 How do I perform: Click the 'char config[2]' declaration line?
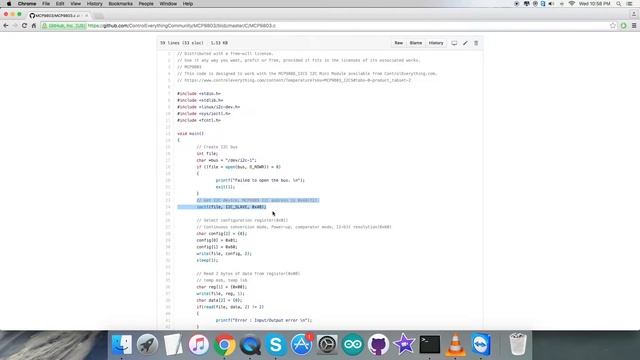[x=222, y=233]
